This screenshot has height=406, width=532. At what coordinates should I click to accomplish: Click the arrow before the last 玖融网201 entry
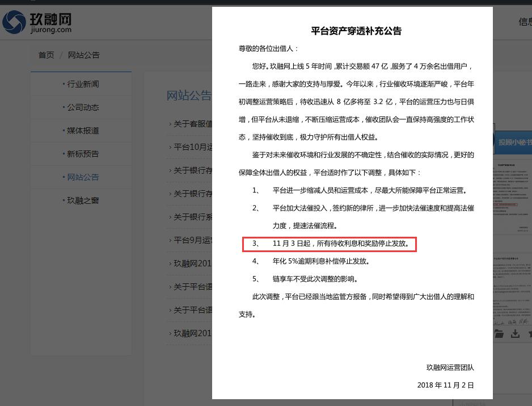pos(170,333)
